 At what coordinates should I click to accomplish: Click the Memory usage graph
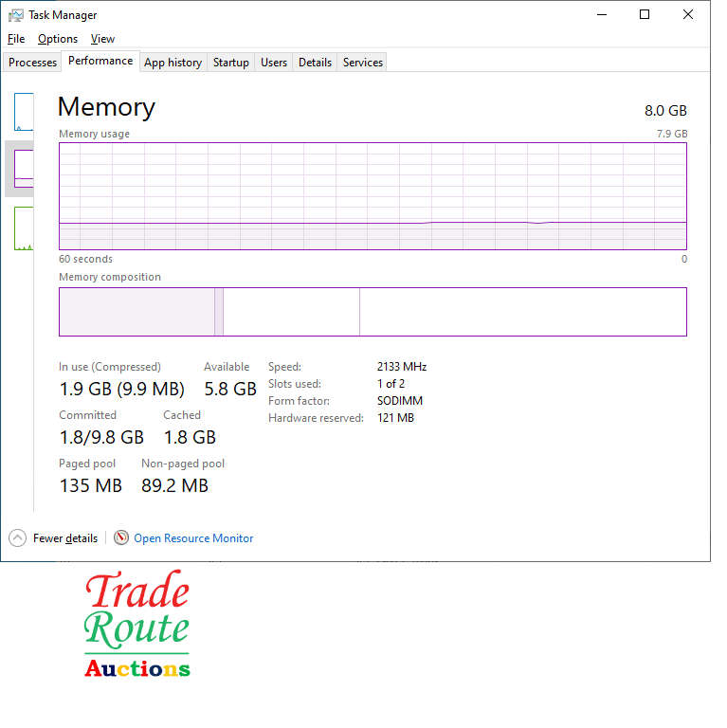point(373,196)
